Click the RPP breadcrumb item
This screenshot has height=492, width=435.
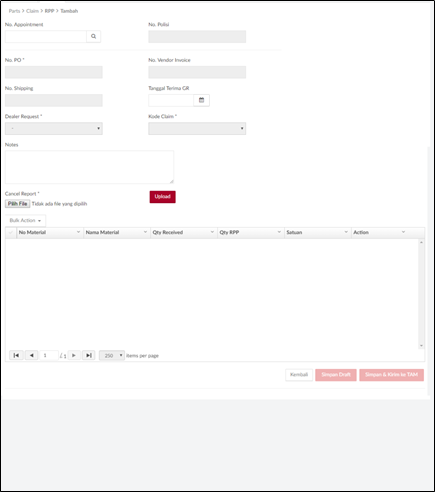[x=49, y=11]
